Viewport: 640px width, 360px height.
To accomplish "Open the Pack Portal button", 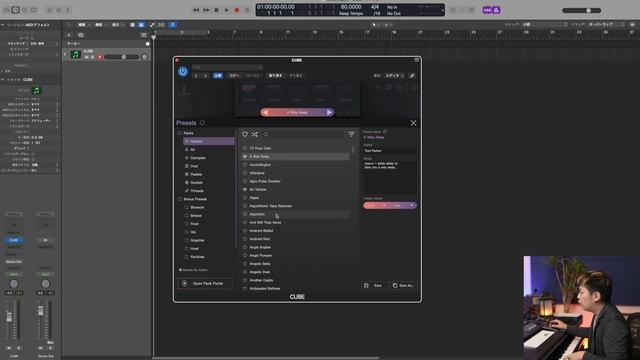I will point(205,283).
